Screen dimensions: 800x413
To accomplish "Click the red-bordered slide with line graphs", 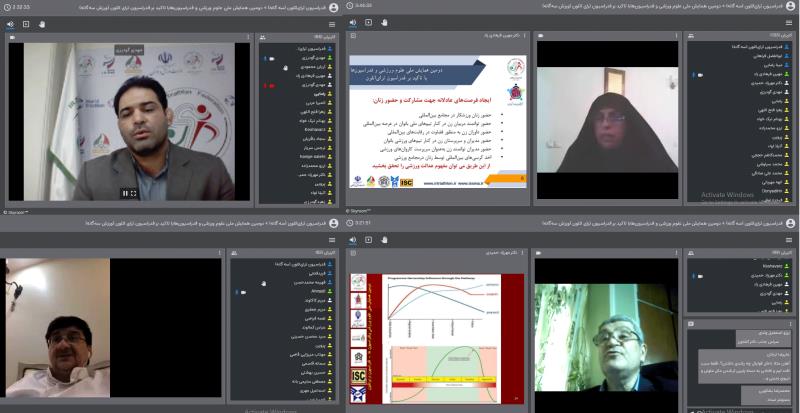I will pyautogui.click(x=437, y=338).
